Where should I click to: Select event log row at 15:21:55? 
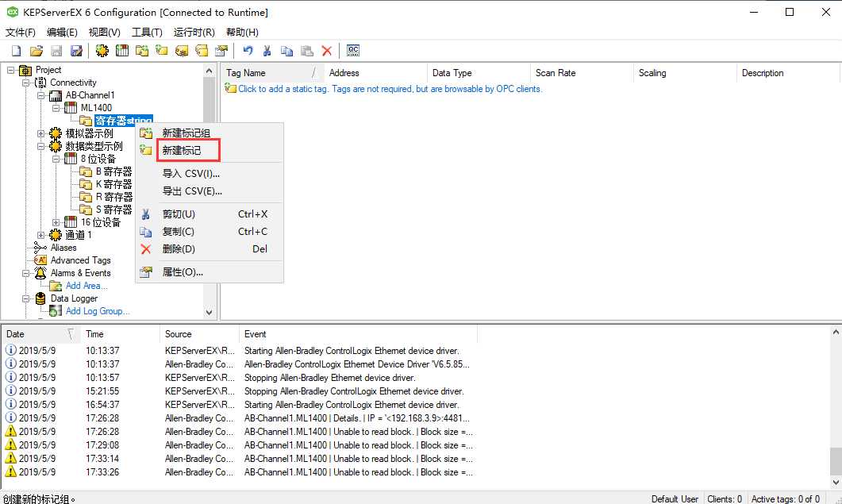click(x=240, y=391)
